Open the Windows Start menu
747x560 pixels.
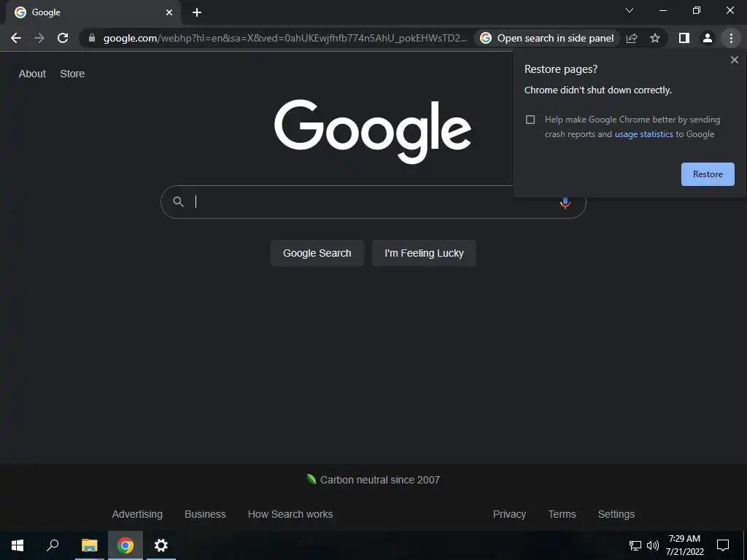point(18,545)
